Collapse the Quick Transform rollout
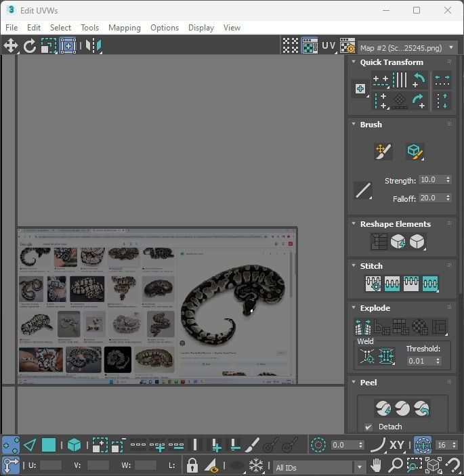 (x=354, y=62)
